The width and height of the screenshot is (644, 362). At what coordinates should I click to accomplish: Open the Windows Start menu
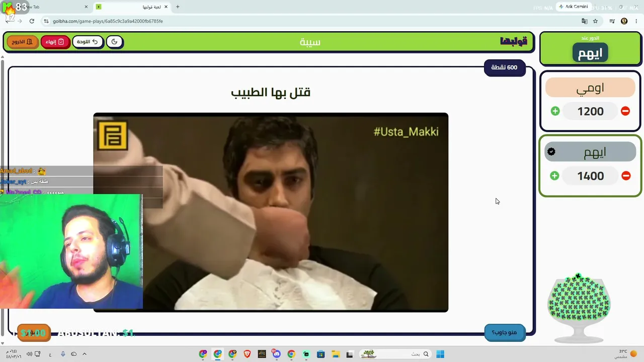point(440,354)
